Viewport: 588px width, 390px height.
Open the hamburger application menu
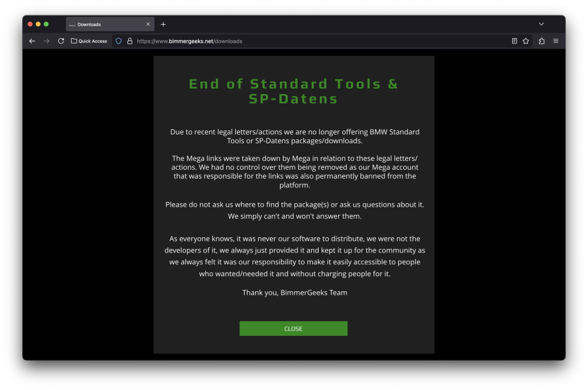tap(556, 41)
